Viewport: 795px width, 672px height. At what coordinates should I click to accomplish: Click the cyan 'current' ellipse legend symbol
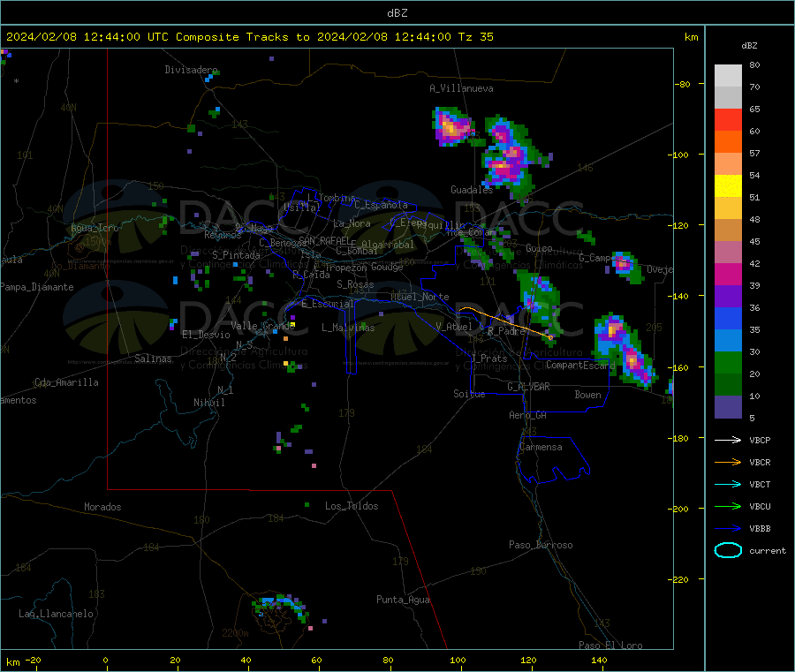coord(728,550)
